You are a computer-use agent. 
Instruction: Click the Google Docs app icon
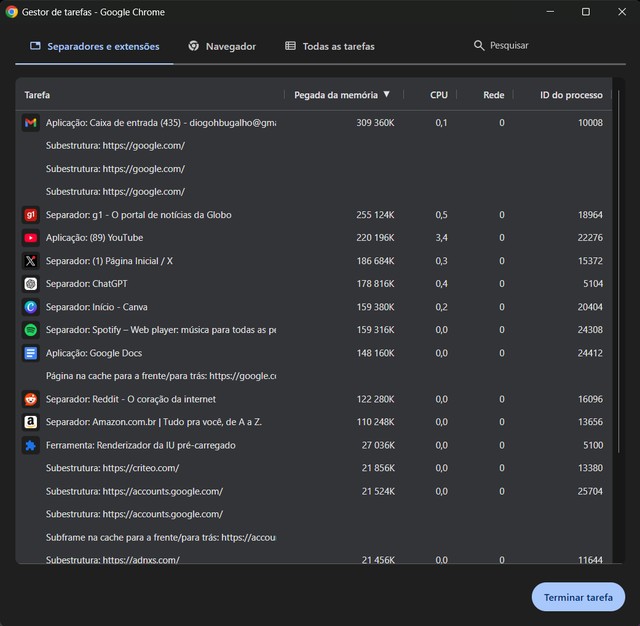click(31, 353)
